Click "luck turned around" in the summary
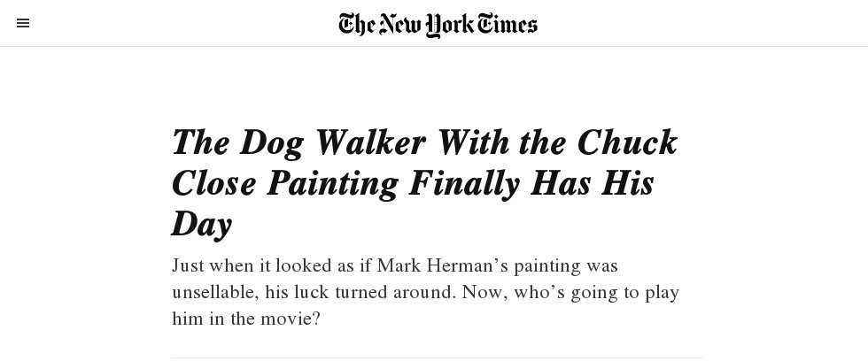868x361 pixels. [381, 293]
